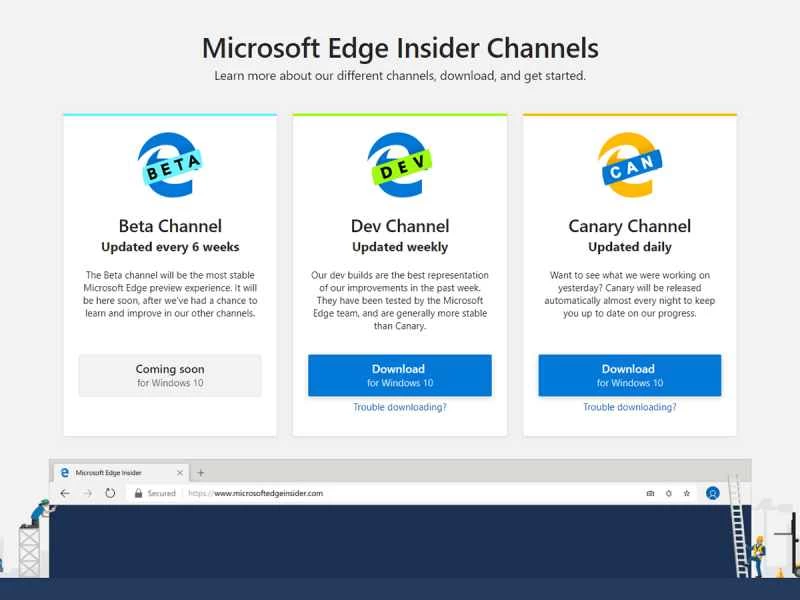Click the Coming soon button for Beta Channel
This screenshot has width=800, height=600.
[170, 375]
